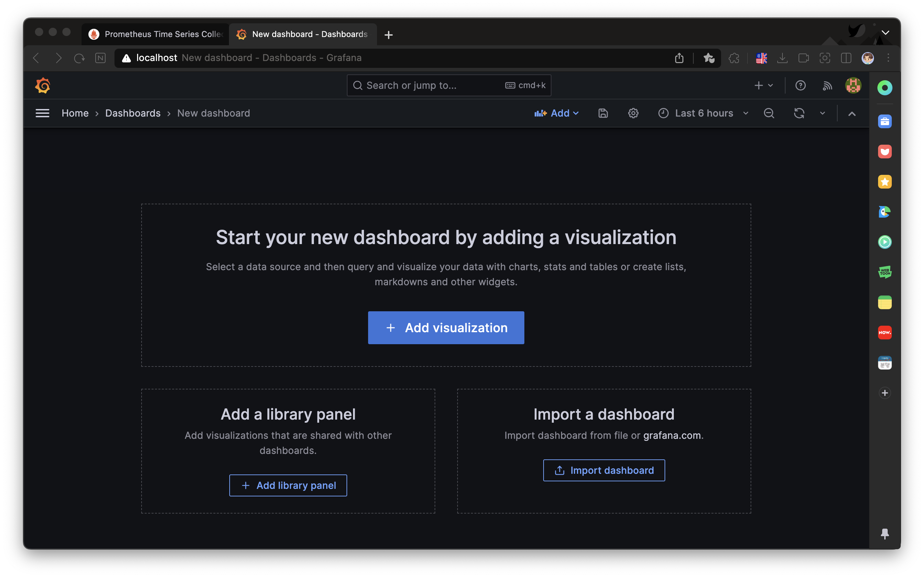924x578 pixels.
Task: Switch to the Prometheus Time Series tab
Action: click(x=156, y=34)
